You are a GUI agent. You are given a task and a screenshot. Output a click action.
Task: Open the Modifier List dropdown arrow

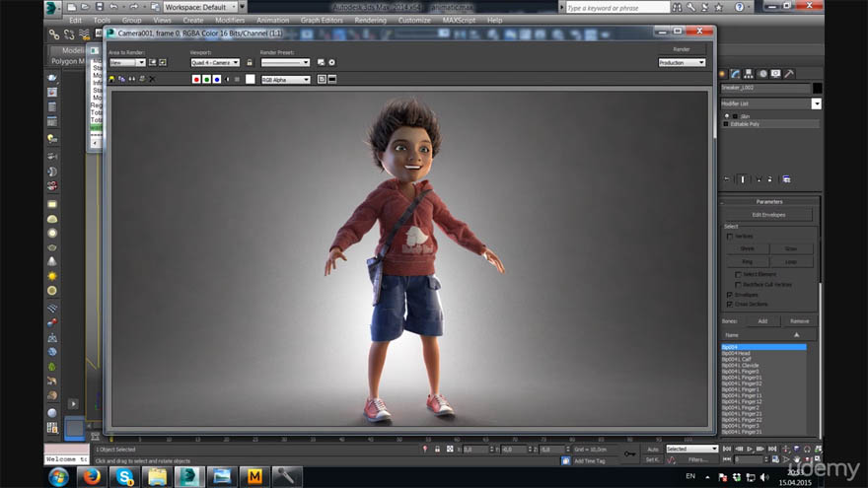point(816,104)
